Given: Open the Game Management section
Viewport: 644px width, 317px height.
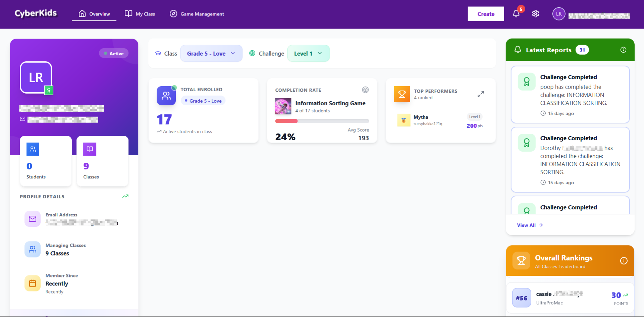Looking at the screenshot, I should [197, 14].
